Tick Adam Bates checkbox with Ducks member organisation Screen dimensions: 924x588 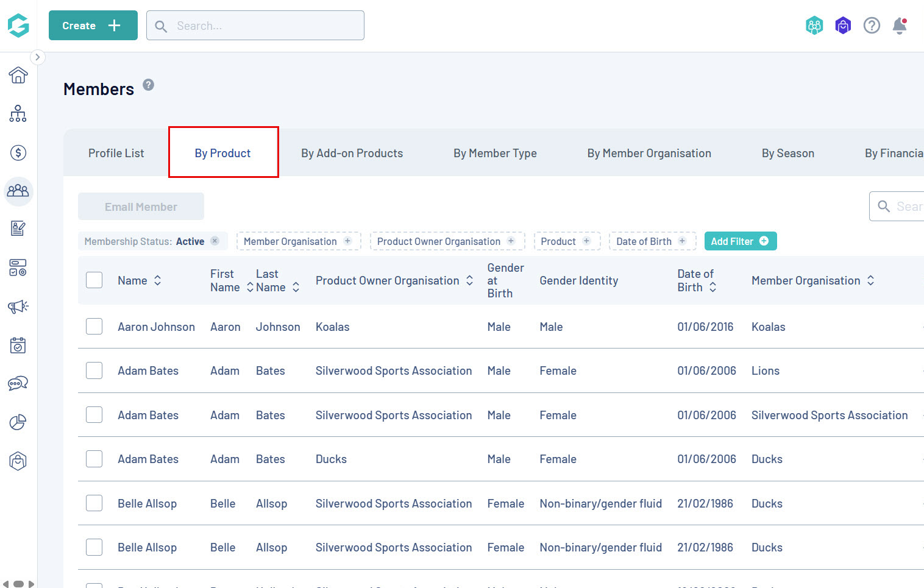tap(94, 459)
